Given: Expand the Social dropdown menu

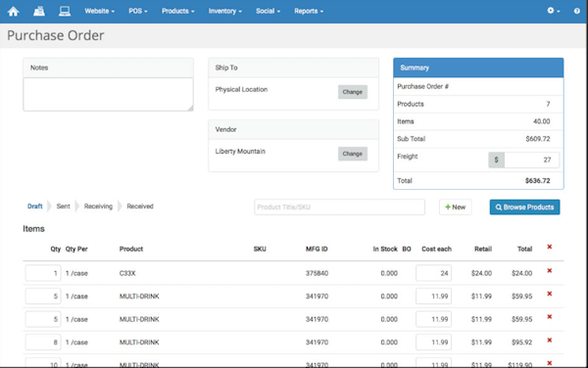Looking at the screenshot, I should tap(268, 11).
